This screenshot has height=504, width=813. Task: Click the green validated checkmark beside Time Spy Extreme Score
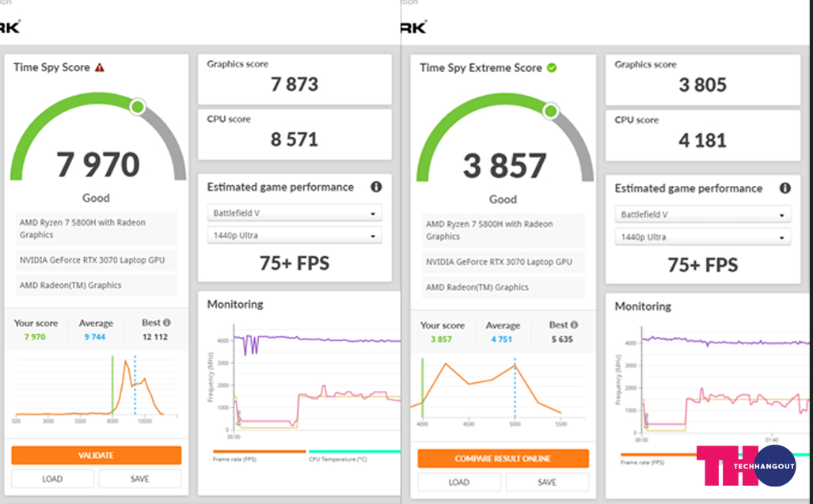click(552, 68)
